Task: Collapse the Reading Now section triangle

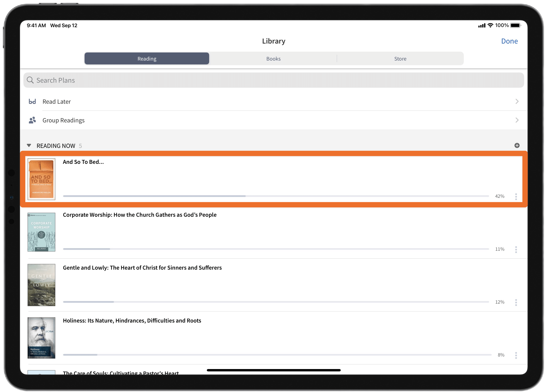Action: 29,146
